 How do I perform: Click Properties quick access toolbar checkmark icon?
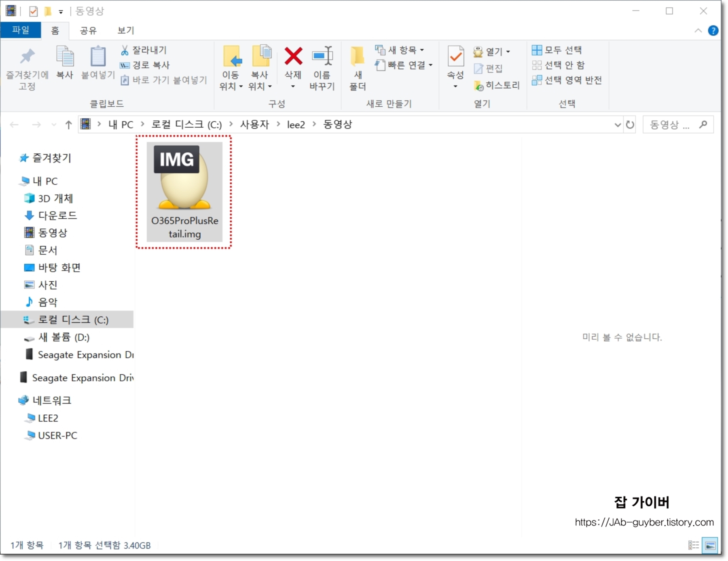click(x=33, y=11)
